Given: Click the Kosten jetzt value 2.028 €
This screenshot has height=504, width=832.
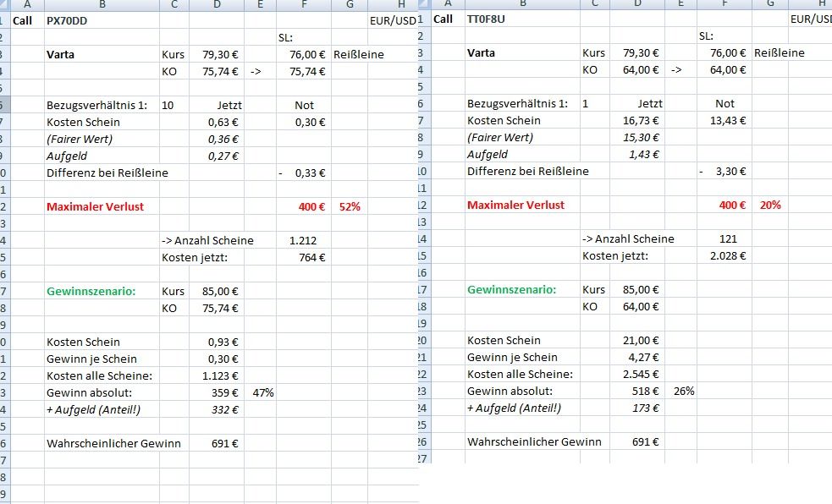Looking at the screenshot, I should coord(728,255).
